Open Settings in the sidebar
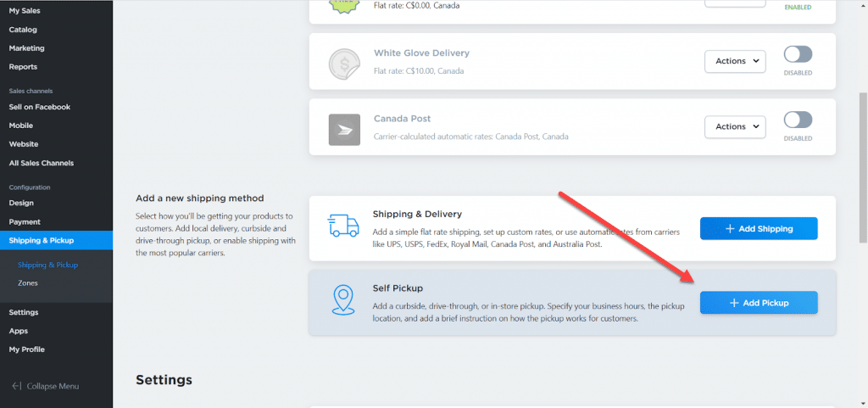 pos(24,312)
